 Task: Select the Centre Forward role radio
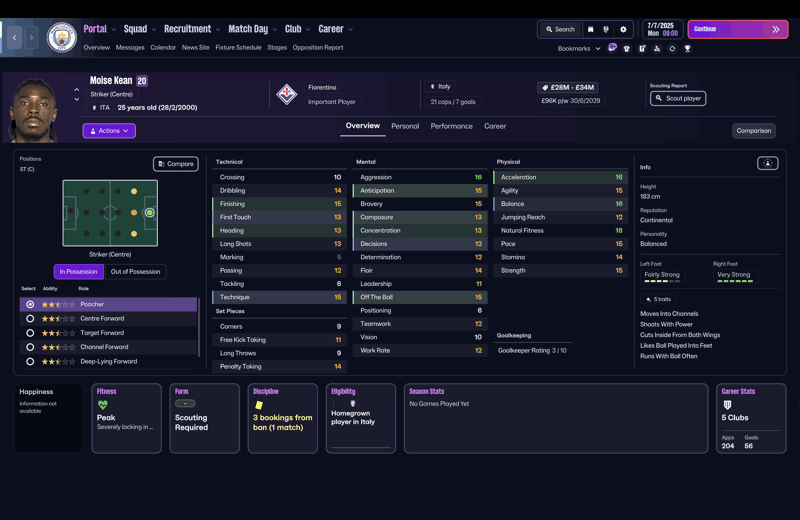(x=30, y=318)
